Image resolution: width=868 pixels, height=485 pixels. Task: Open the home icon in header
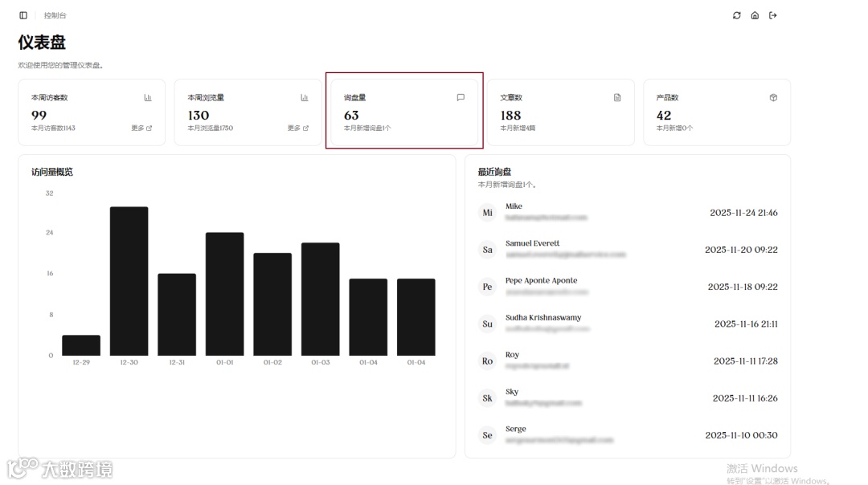tap(755, 15)
